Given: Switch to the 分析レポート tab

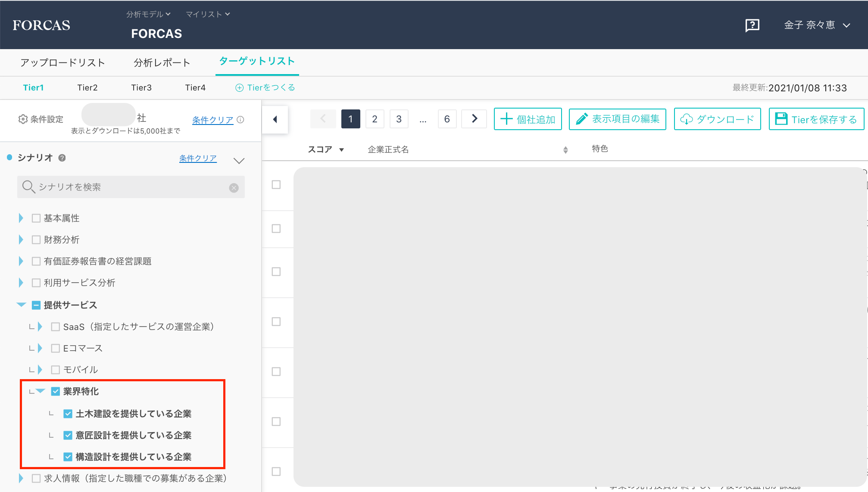Looking at the screenshot, I should click(x=162, y=63).
